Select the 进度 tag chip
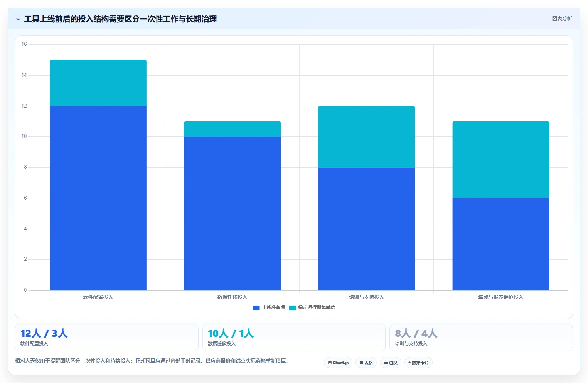The image size is (588, 383). pos(391,363)
